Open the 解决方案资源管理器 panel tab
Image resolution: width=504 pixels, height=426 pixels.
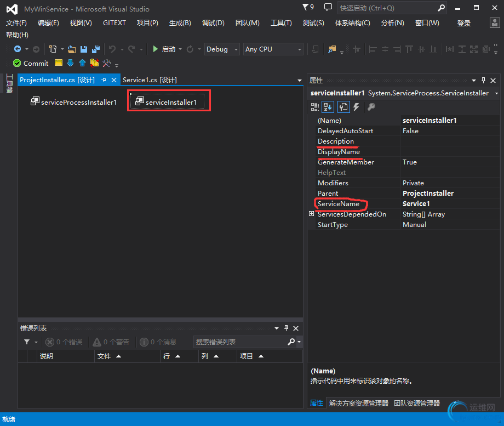358,403
